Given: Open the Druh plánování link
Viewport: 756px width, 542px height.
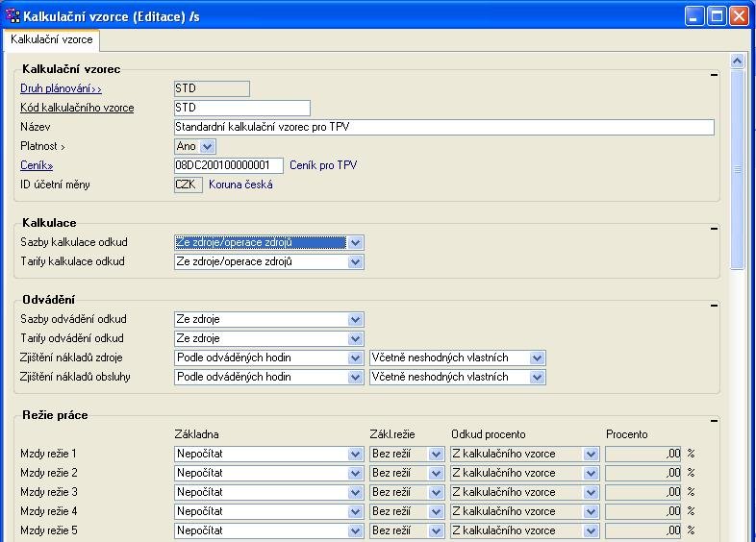Looking at the screenshot, I should [61, 88].
